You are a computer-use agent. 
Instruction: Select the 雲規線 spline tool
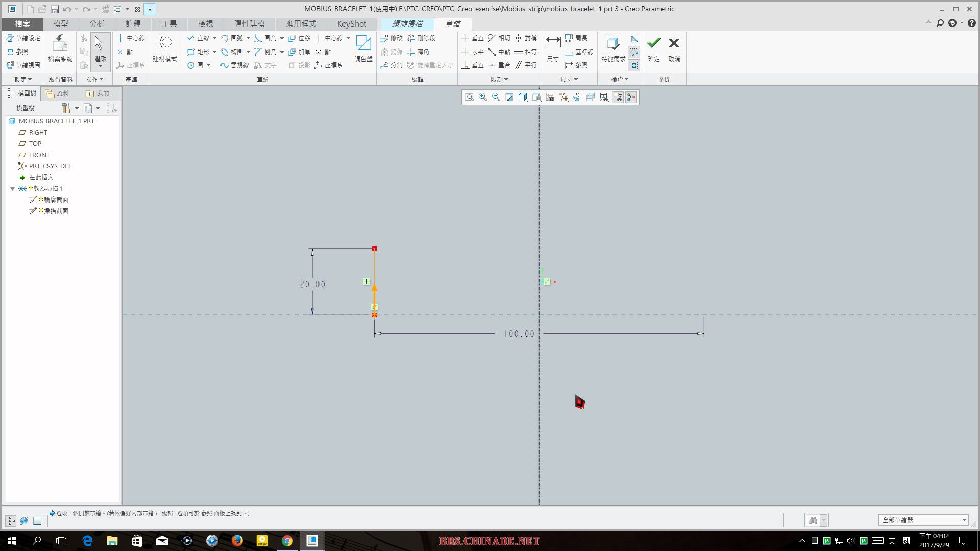pyautogui.click(x=235, y=65)
